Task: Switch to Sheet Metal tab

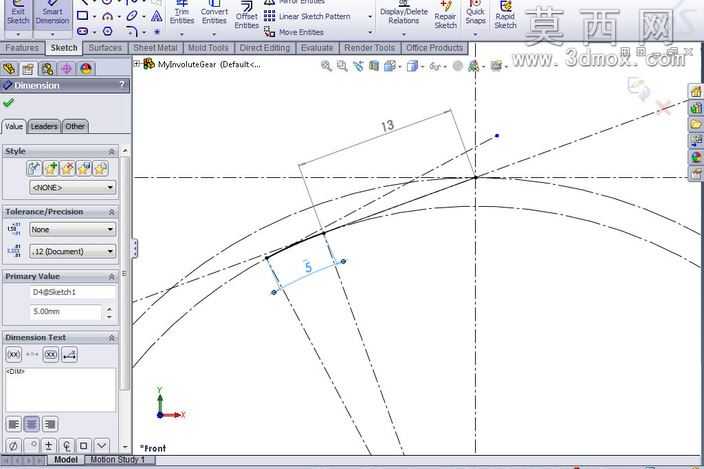Action: pyautogui.click(x=155, y=48)
